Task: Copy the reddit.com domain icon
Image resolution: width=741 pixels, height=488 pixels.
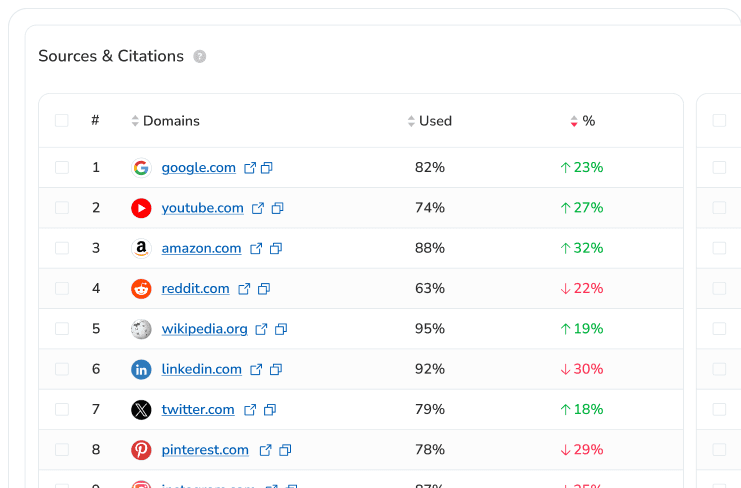Action: tap(264, 289)
